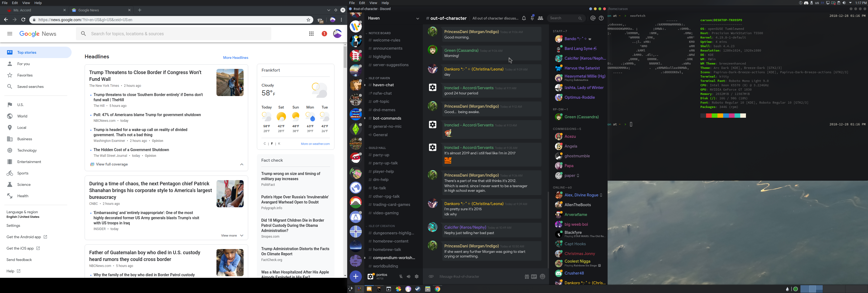Close the Ms. Accord browser tab
Image resolution: width=868 pixels, height=293 pixels.
pyautogui.click(x=65, y=11)
